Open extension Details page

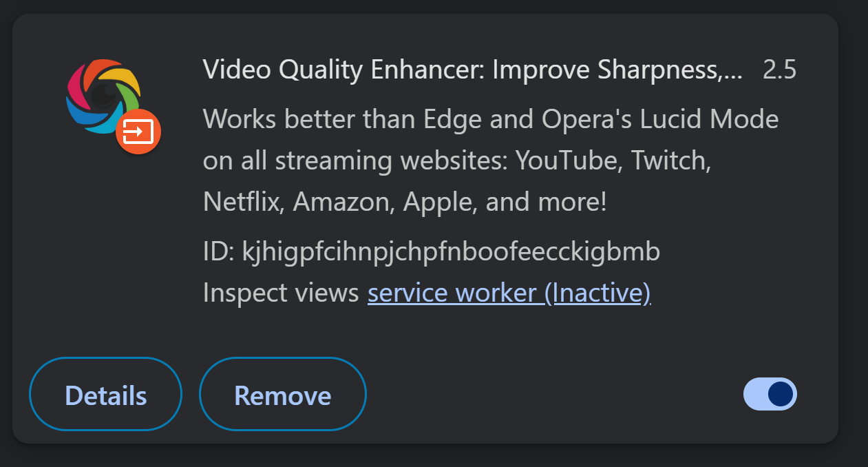tap(105, 395)
